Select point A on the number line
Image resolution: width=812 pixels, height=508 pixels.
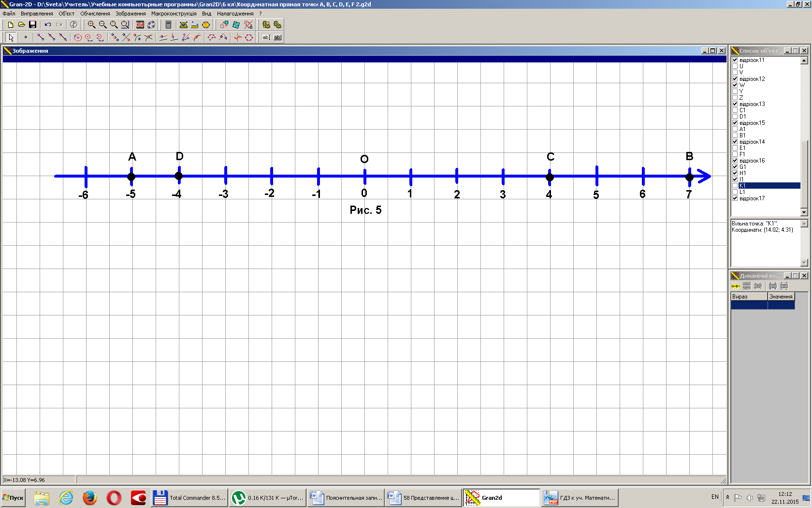tap(131, 177)
